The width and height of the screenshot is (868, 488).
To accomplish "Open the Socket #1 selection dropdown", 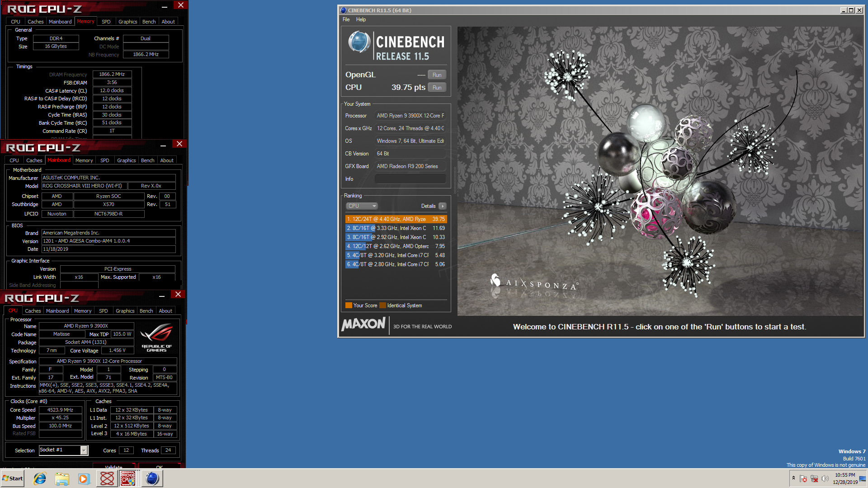I will pyautogui.click(x=63, y=450).
